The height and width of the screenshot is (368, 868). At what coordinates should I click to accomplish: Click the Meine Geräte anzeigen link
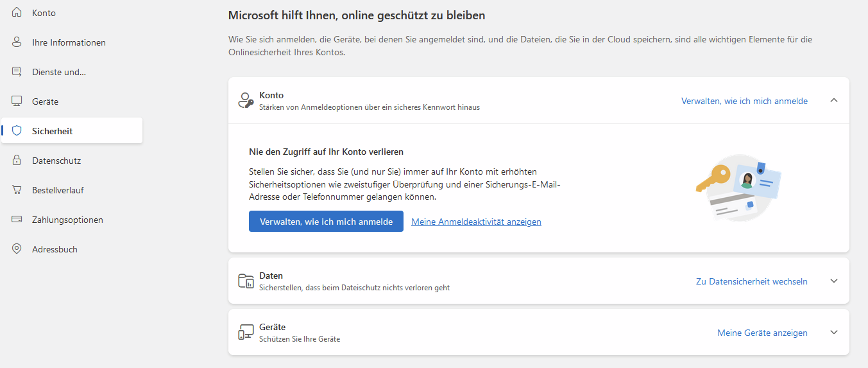pos(762,333)
